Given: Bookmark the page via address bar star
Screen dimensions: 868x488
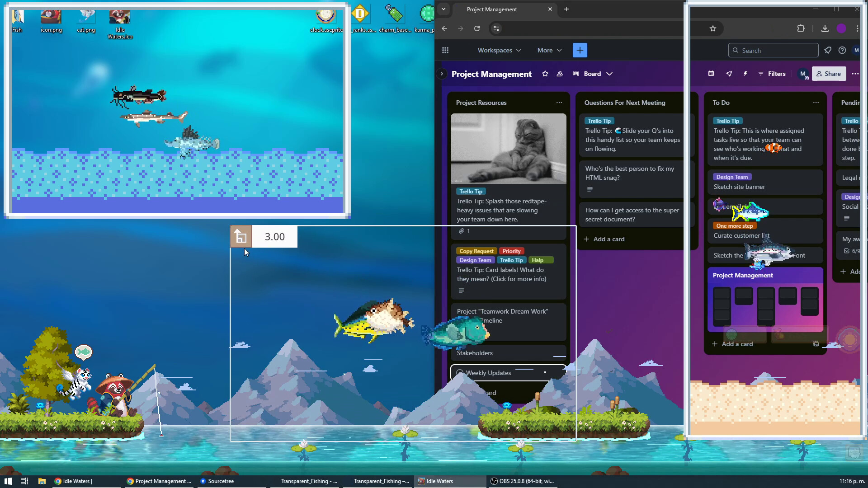Looking at the screenshot, I should click(x=713, y=28).
